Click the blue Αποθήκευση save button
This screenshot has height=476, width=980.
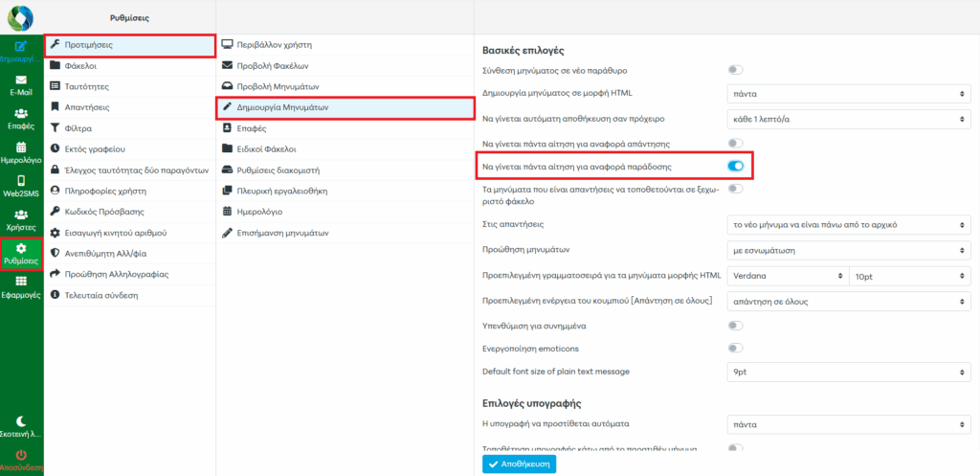coord(519,464)
